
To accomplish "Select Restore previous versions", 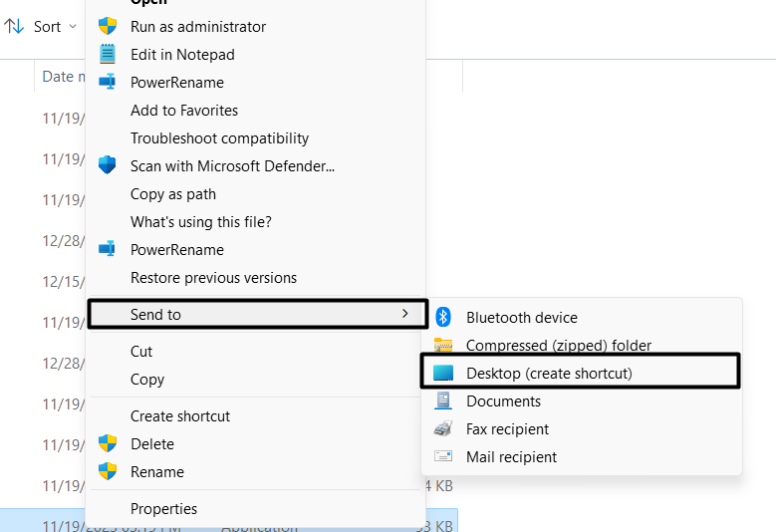I will [x=213, y=278].
